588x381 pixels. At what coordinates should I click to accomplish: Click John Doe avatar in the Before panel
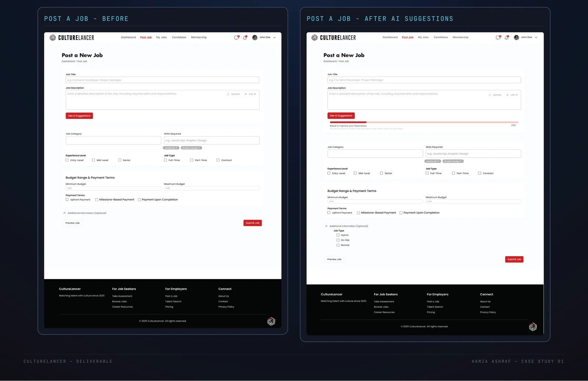pos(255,37)
